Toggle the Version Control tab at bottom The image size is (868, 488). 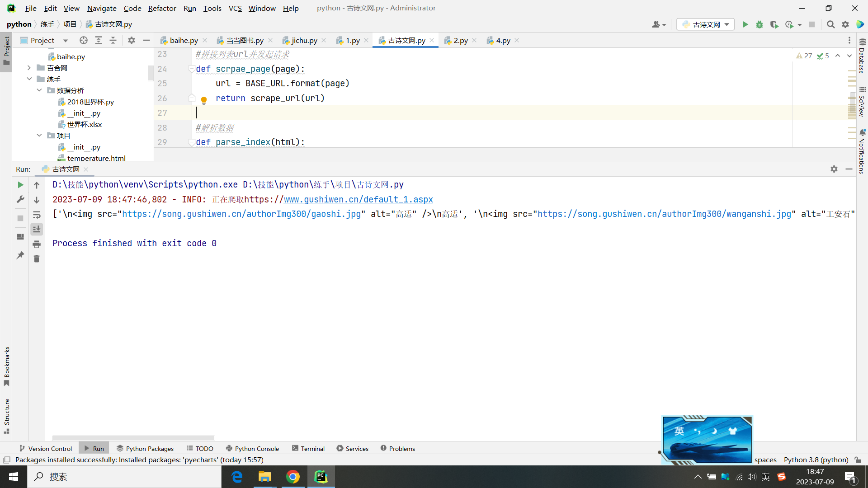pos(46,448)
